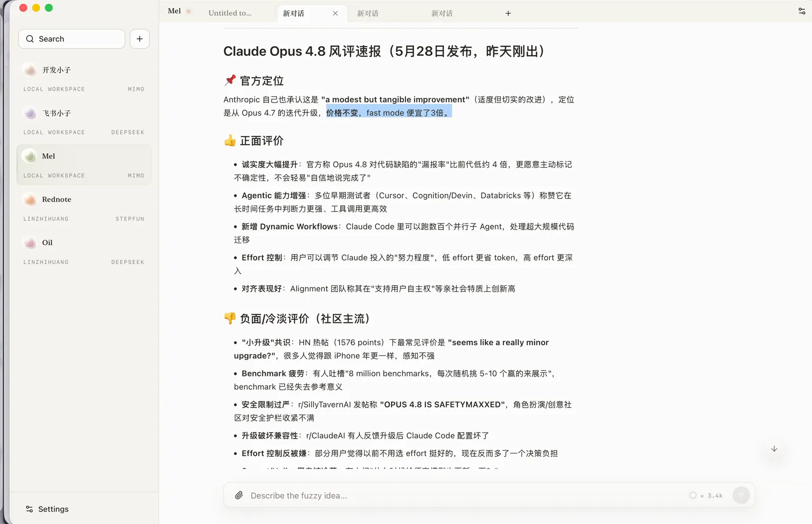Screen dimensions: 812x524
Task: Click the magnifier icon in the Search field
Action: pos(30,39)
